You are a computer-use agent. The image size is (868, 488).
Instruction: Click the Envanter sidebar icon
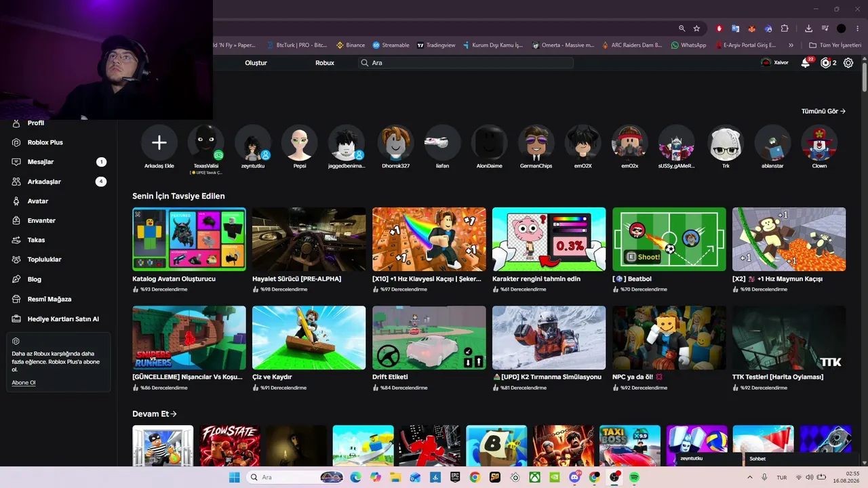[16, 220]
